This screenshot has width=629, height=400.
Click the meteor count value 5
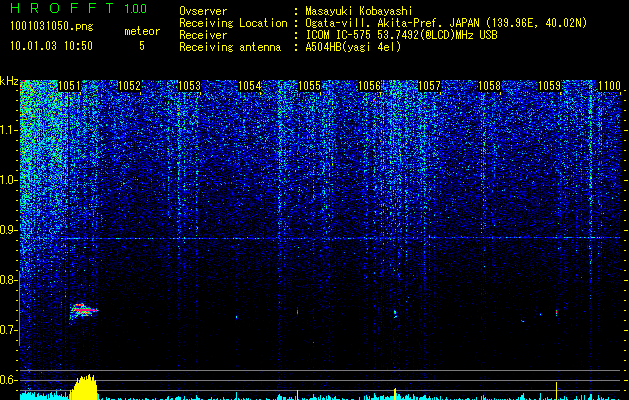tap(142, 46)
